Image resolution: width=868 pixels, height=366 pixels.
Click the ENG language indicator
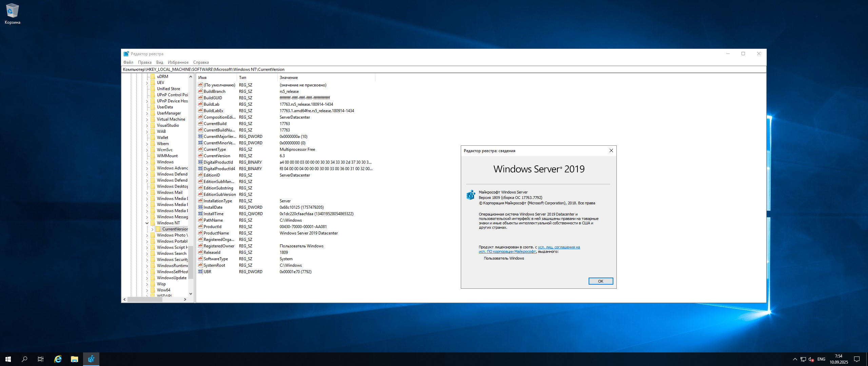(x=821, y=359)
